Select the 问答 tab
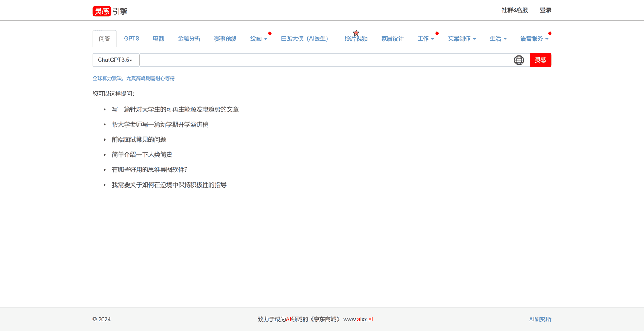 104,39
